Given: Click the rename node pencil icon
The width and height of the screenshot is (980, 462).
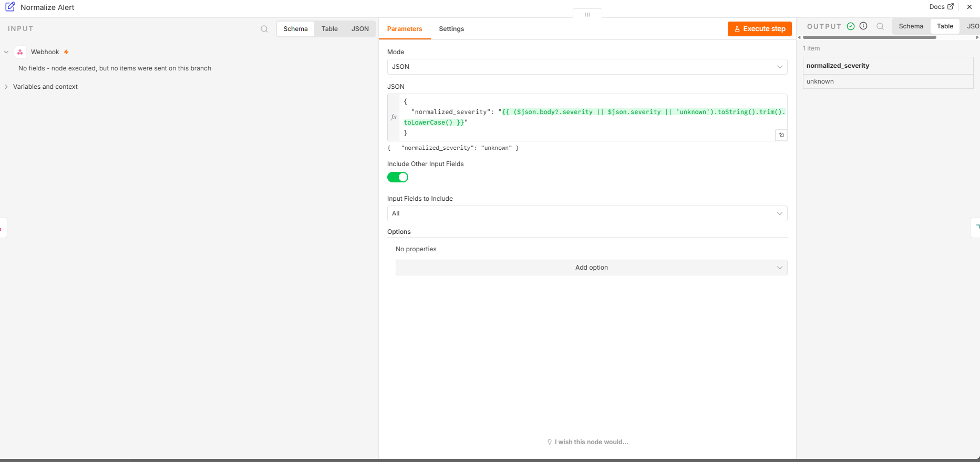Looking at the screenshot, I should [10, 7].
